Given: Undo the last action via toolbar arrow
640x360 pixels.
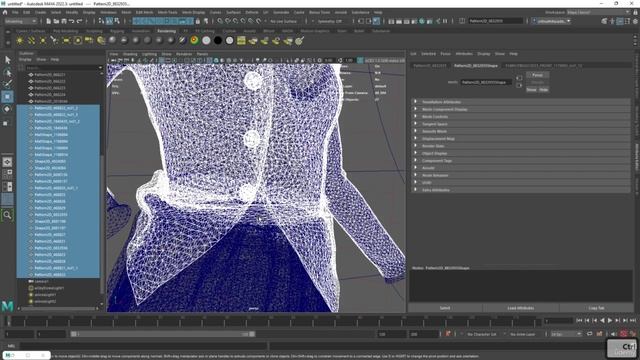Looking at the screenshot, I should (x=72, y=21).
